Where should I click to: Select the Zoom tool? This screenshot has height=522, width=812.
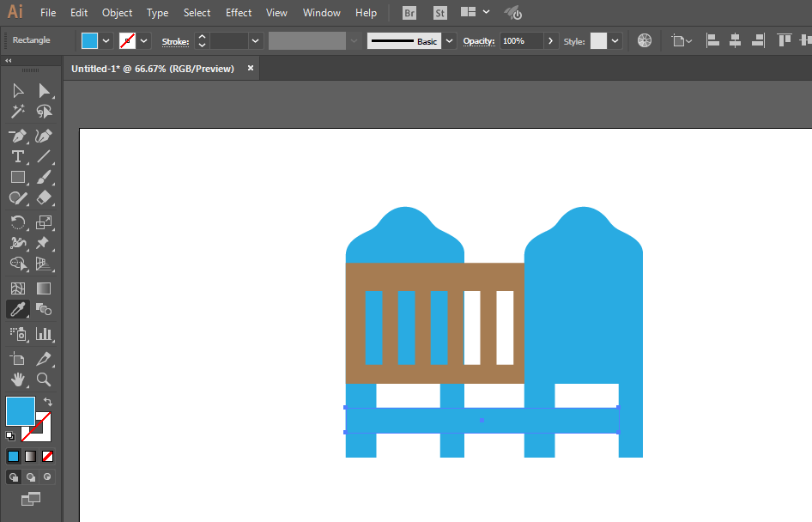[x=44, y=379]
